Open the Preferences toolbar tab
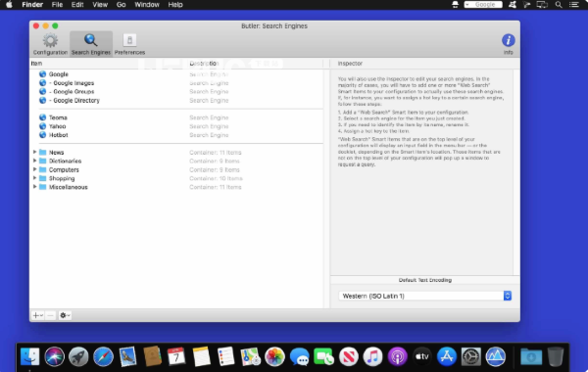This screenshot has height=372, width=588. (129, 44)
